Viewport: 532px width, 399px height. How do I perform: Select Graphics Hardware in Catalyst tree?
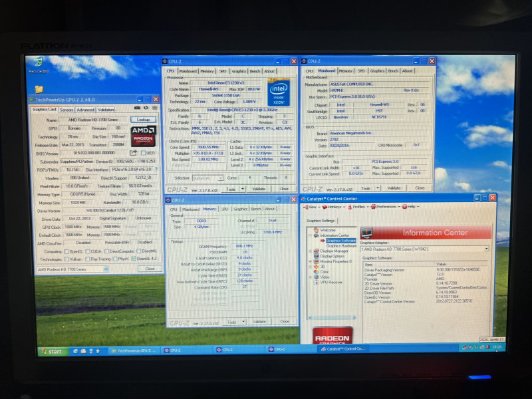(x=341, y=245)
